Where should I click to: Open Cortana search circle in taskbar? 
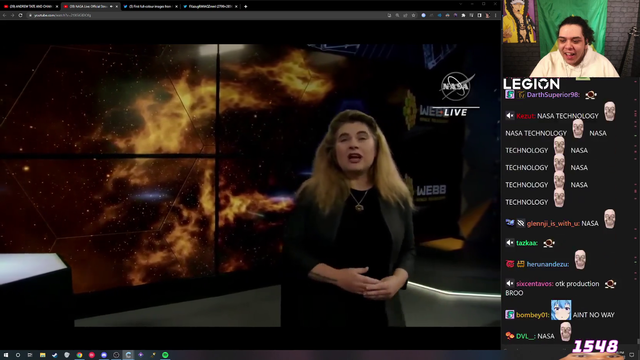click(18, 355)
